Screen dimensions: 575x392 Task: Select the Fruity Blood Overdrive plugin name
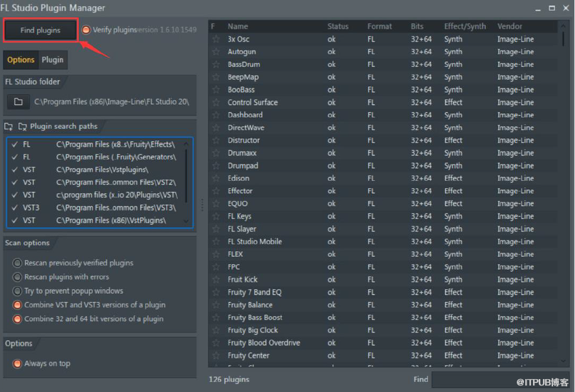[264, 343]
